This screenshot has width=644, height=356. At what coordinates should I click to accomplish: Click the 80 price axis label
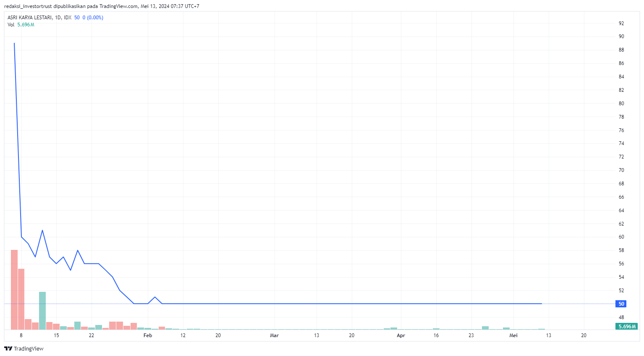point(621,104)
